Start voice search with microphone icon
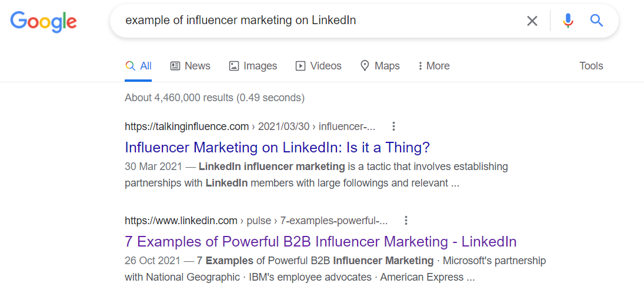Screen dimensions: 644x293 pyautogui.click(x=568, y=21)
